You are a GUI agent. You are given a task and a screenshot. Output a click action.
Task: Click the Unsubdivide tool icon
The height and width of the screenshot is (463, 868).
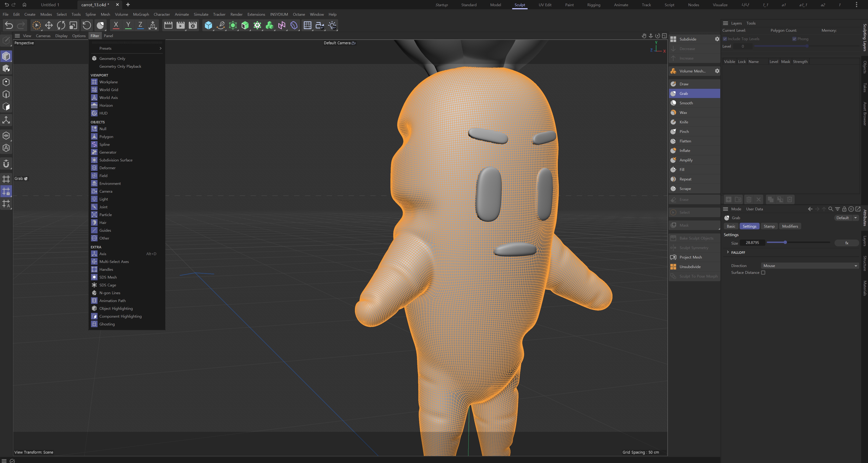click(673, 266)
